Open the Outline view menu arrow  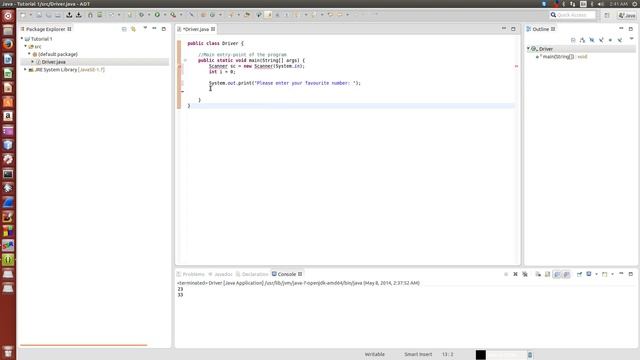point(631,39)
